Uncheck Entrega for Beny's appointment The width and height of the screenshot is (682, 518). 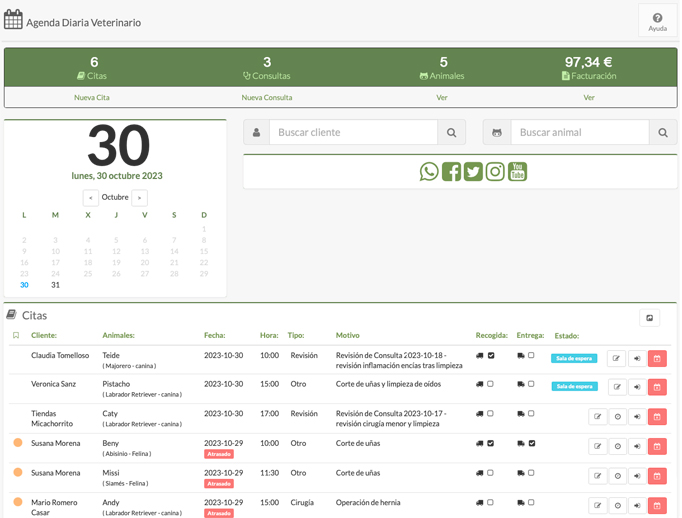point(531,444)
